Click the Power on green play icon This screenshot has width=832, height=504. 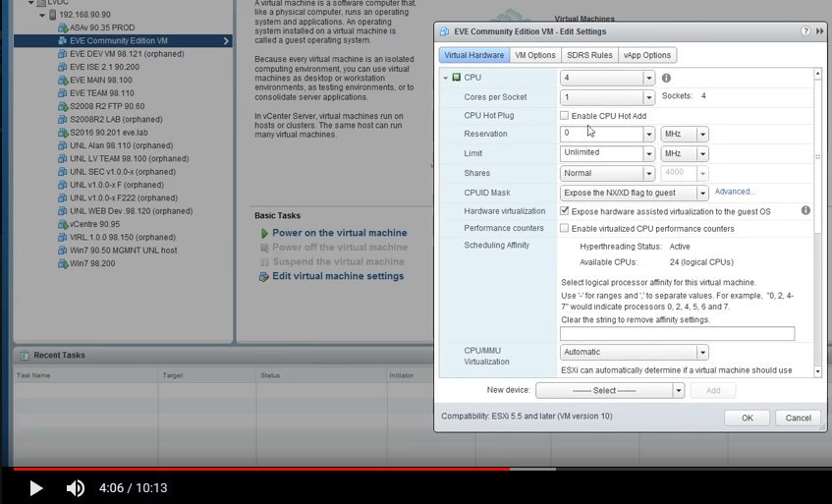point(264,233)
